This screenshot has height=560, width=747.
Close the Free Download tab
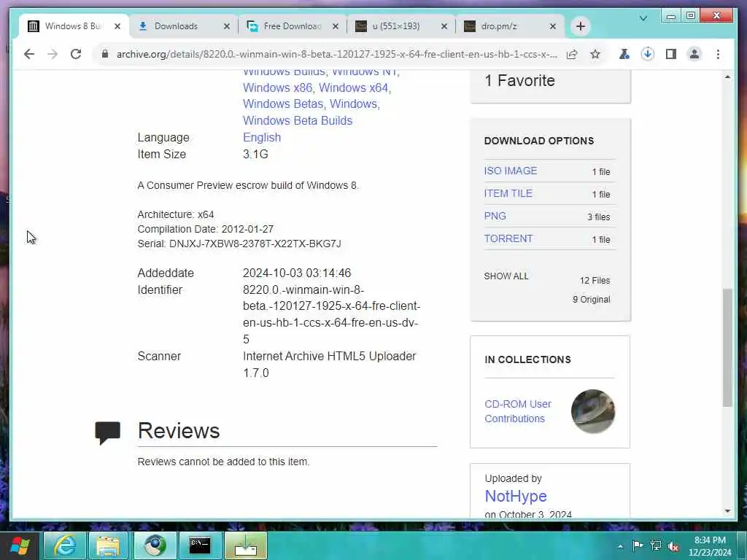[x=336, y=26]
